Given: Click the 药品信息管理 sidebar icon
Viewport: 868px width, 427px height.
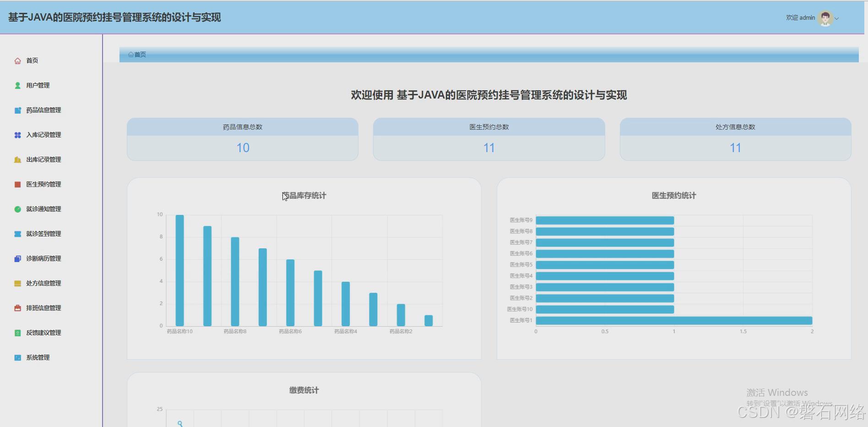Looking at the screenshot, I should click(17, 110).
